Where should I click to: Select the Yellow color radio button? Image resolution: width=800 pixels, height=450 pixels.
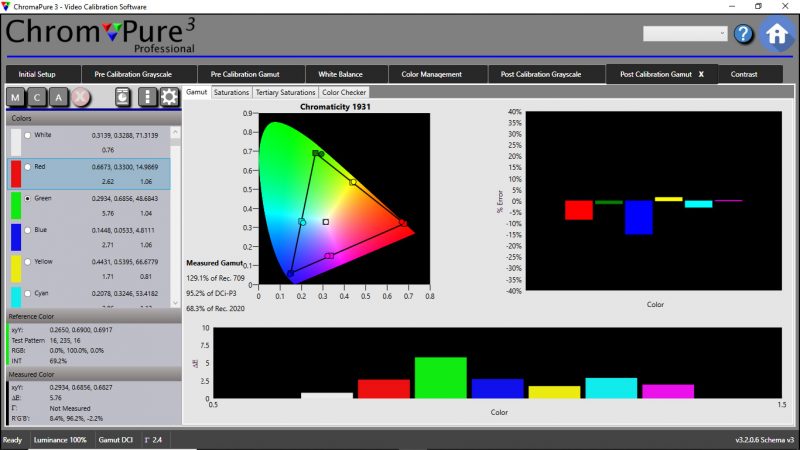27,262
